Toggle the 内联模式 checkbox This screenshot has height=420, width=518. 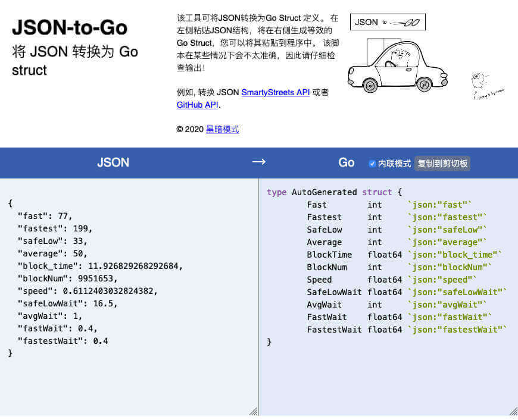pos(372,163)
